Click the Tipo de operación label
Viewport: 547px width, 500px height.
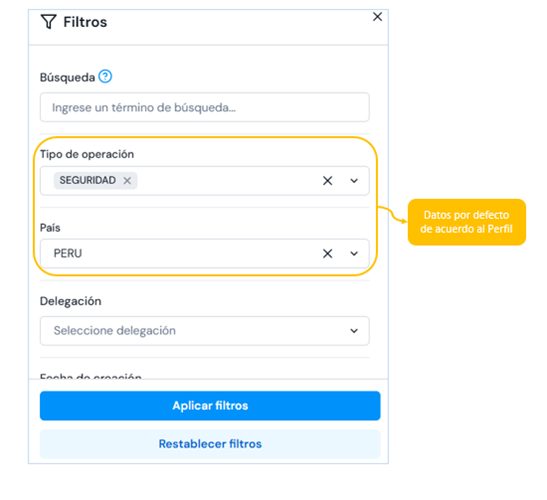87,154
